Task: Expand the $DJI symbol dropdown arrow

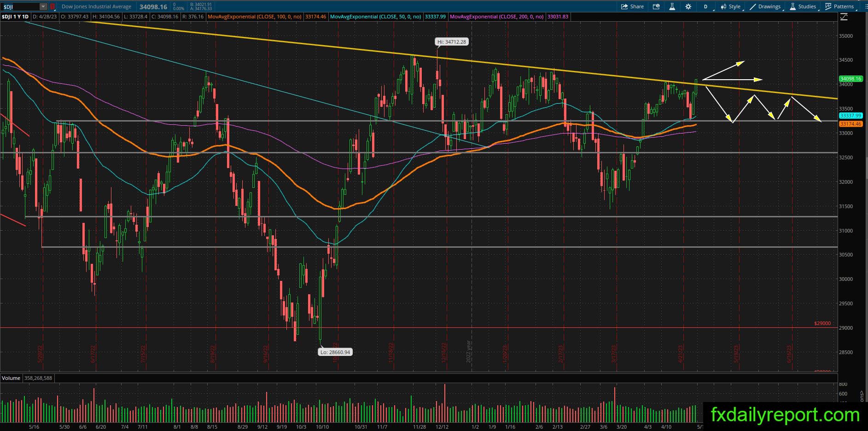Action: point(43,6)
